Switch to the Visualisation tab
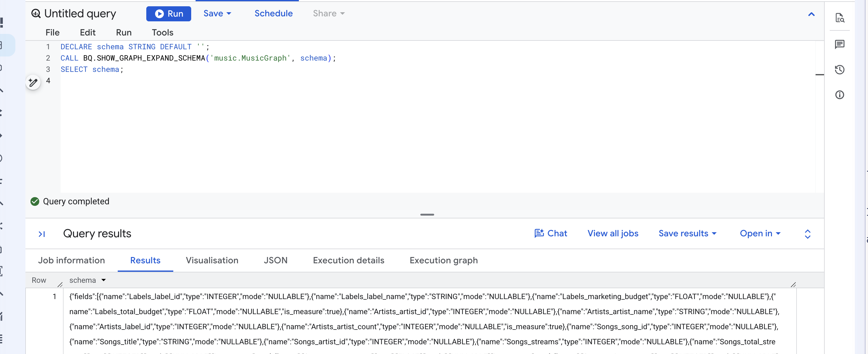The width and height of the screenshot is (868, 354). 212,260
